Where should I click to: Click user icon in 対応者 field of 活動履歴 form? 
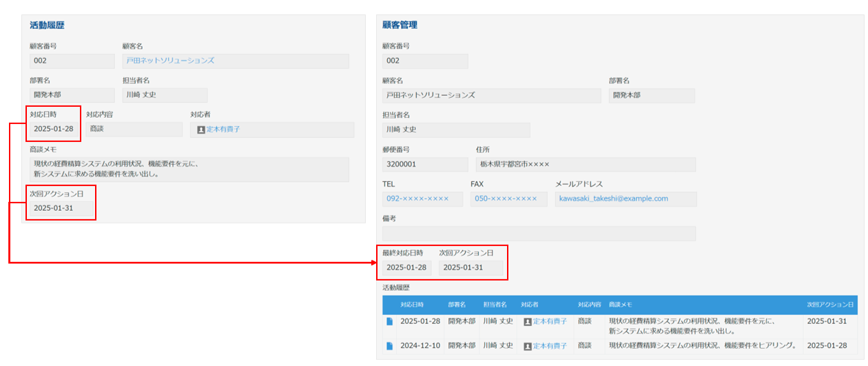201,130
